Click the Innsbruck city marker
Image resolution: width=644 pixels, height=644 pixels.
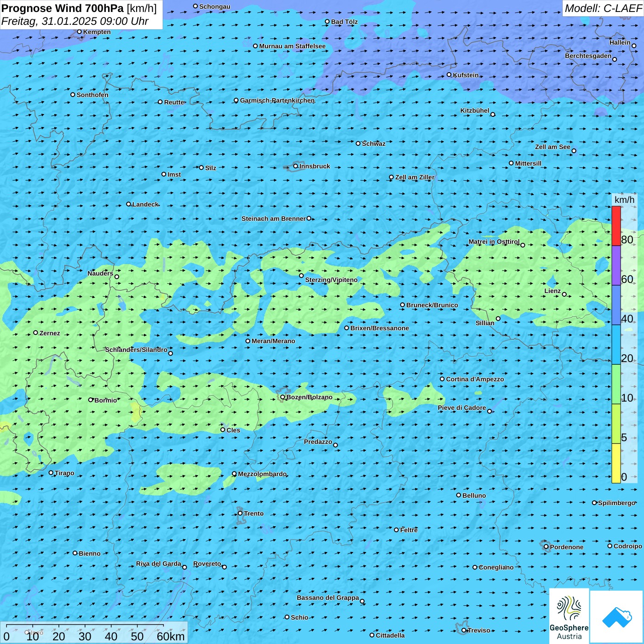(296, 166)
